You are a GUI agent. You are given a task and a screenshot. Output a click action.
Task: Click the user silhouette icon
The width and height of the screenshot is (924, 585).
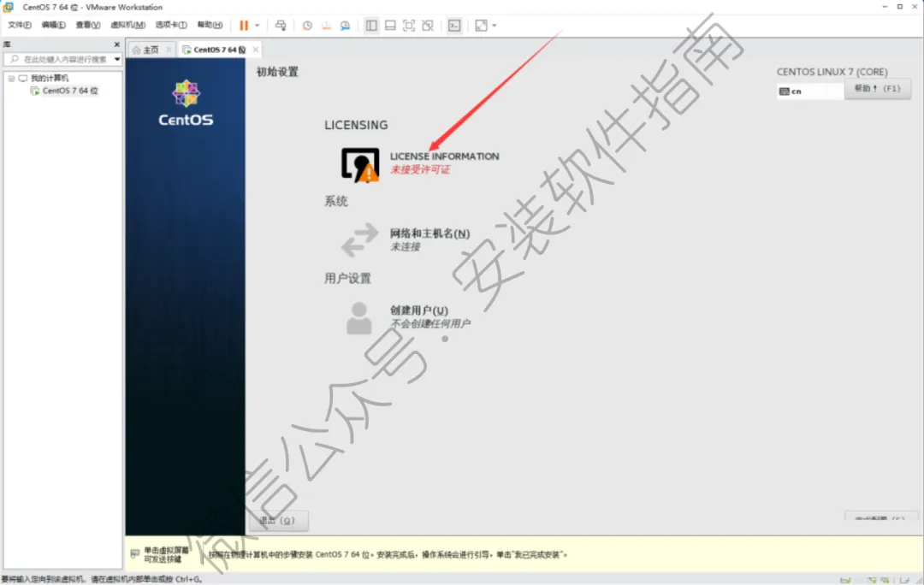358,318
